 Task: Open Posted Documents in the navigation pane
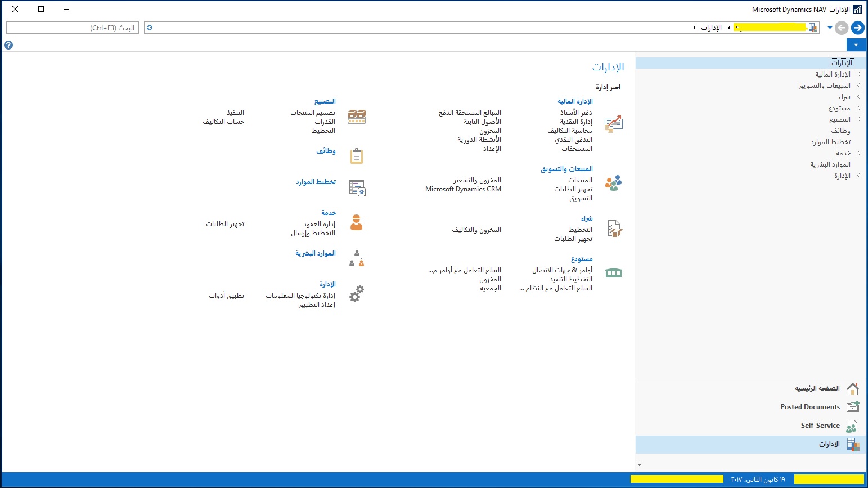tap(810, 407)
